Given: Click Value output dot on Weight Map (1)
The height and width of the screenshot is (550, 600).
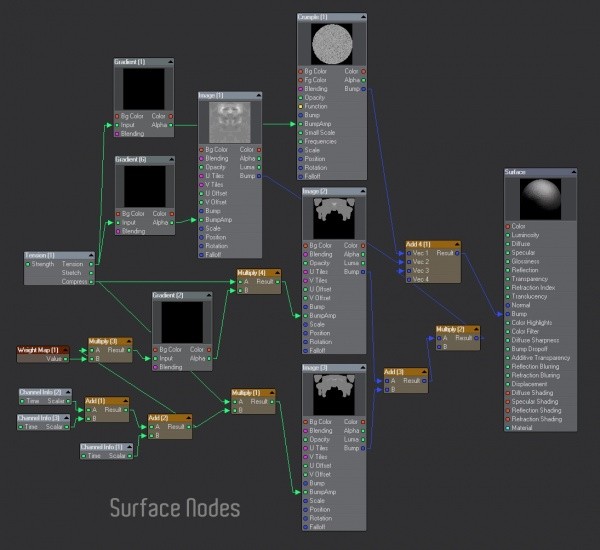Looking at the screenshot, I should tap(66, 359).
